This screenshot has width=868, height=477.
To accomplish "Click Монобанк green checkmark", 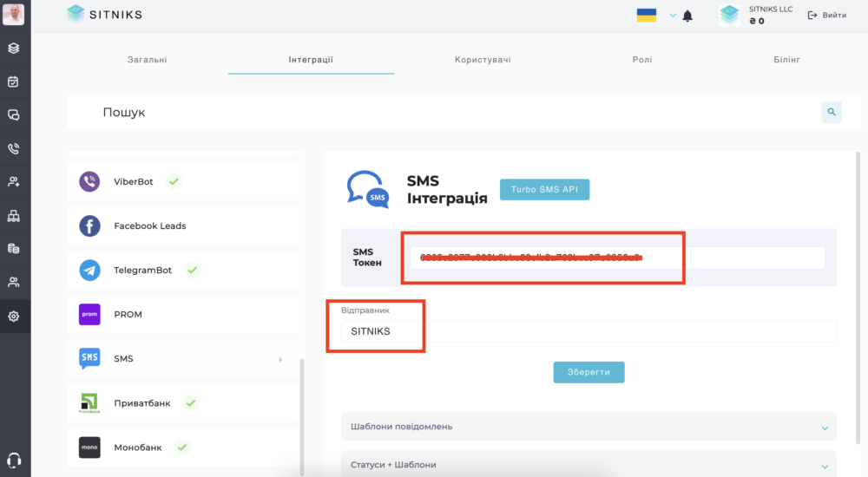I will tap(182, 448).
